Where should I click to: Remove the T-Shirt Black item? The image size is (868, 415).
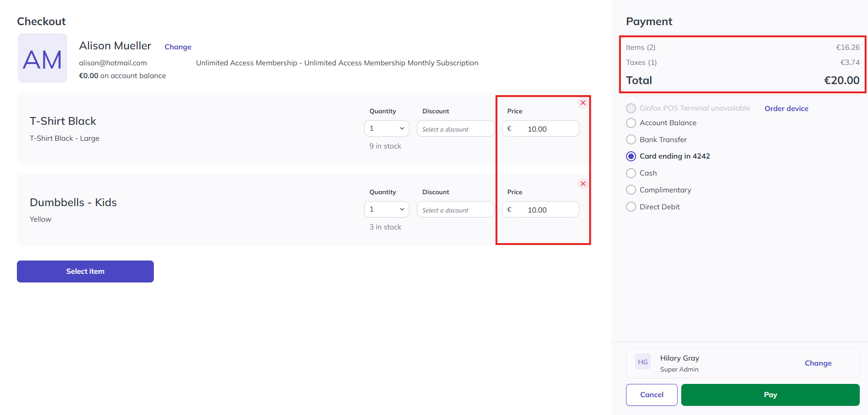(583, 103)
